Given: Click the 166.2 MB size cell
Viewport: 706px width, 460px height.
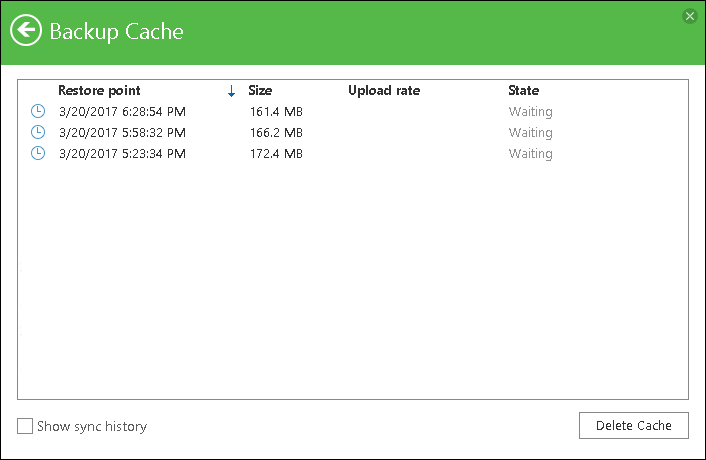Looking at the screenshot, I should coord(276,133).
